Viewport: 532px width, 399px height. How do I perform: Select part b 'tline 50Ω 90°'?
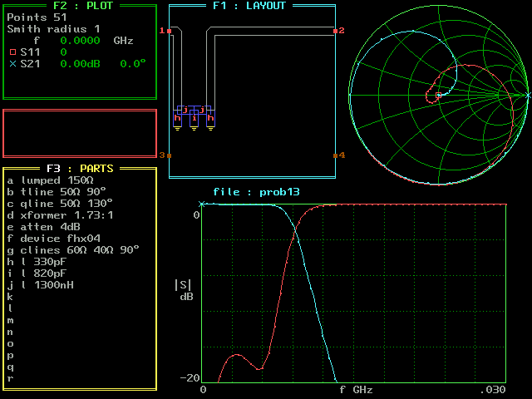pyautogui.click(x=57, y=192)
